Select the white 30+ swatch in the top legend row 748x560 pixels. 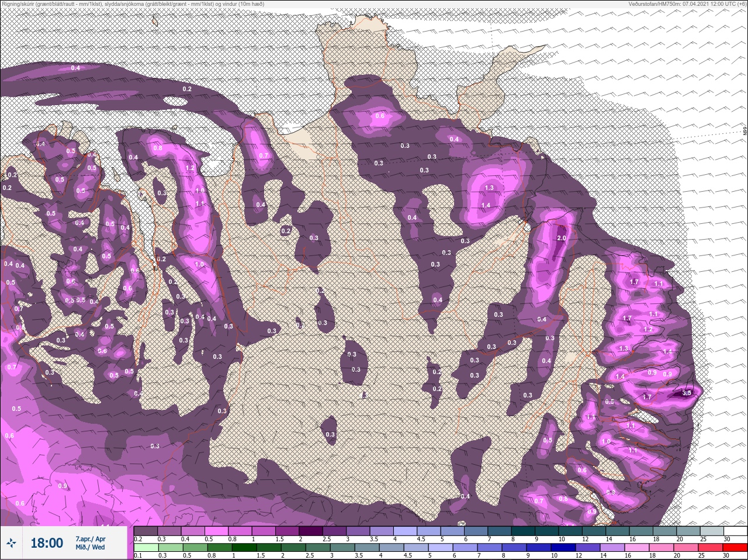(x=735, y=531)
